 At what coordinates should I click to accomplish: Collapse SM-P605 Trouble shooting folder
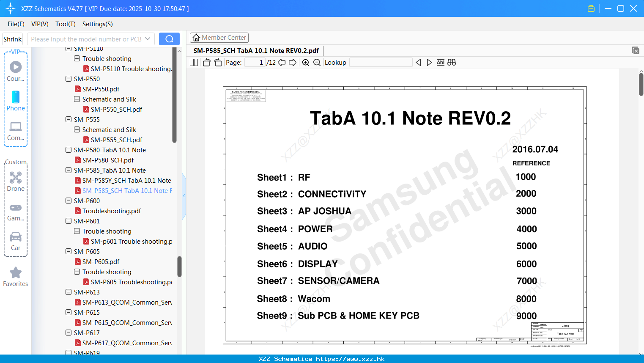[x=77, y=272]
